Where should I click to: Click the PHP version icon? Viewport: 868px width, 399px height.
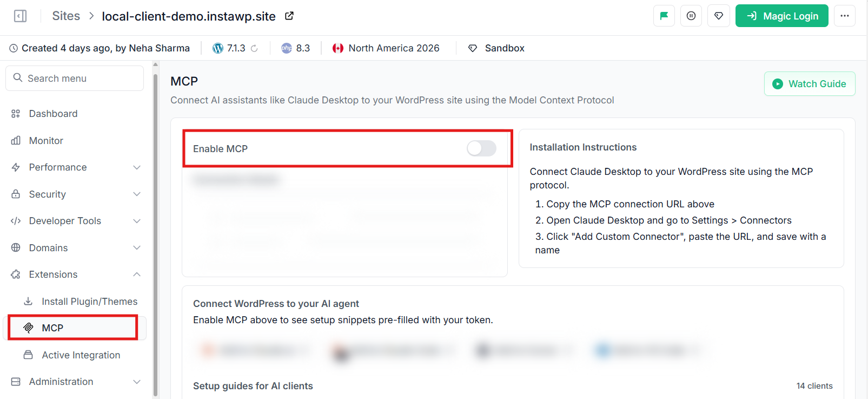point(287,48)
